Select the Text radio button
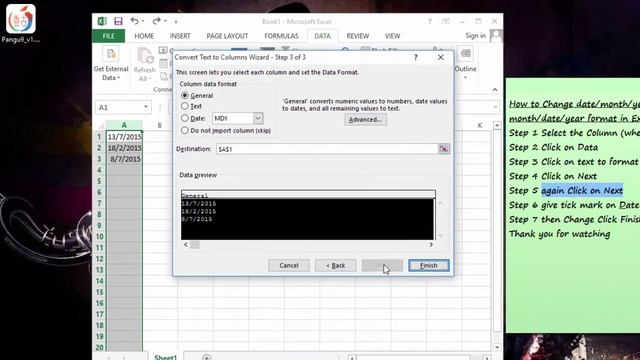Viewport: 640px width, 360px height. [185, 106]
